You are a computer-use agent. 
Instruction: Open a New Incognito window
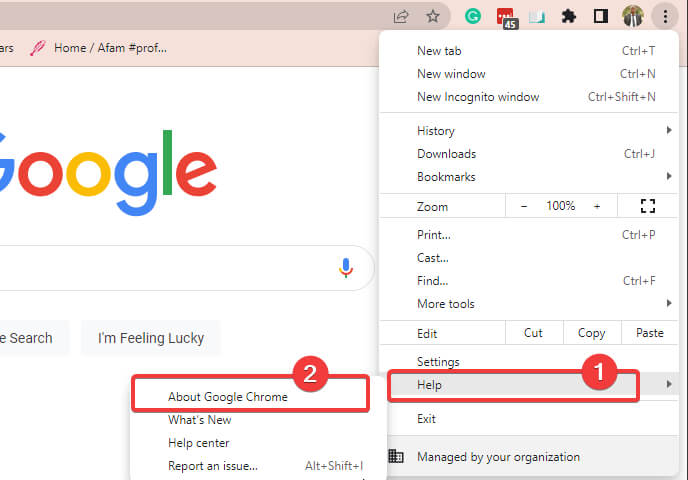(x=529, y=97)
